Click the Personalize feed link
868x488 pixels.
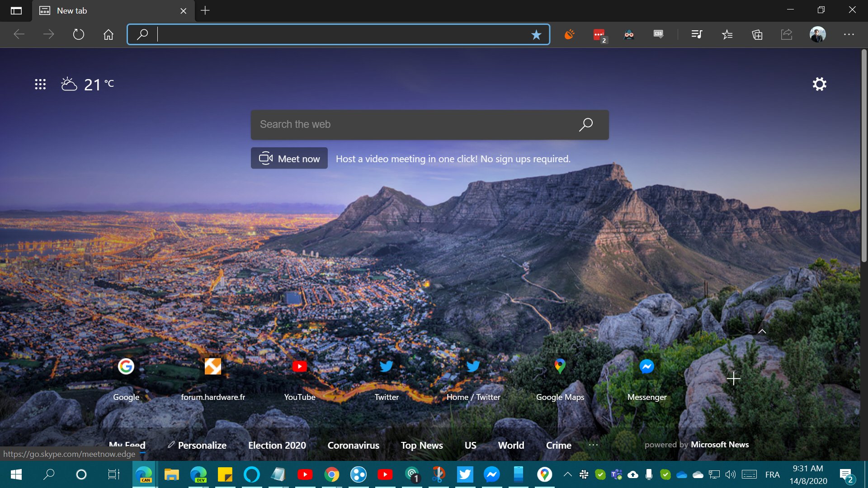tap(197, 445)
